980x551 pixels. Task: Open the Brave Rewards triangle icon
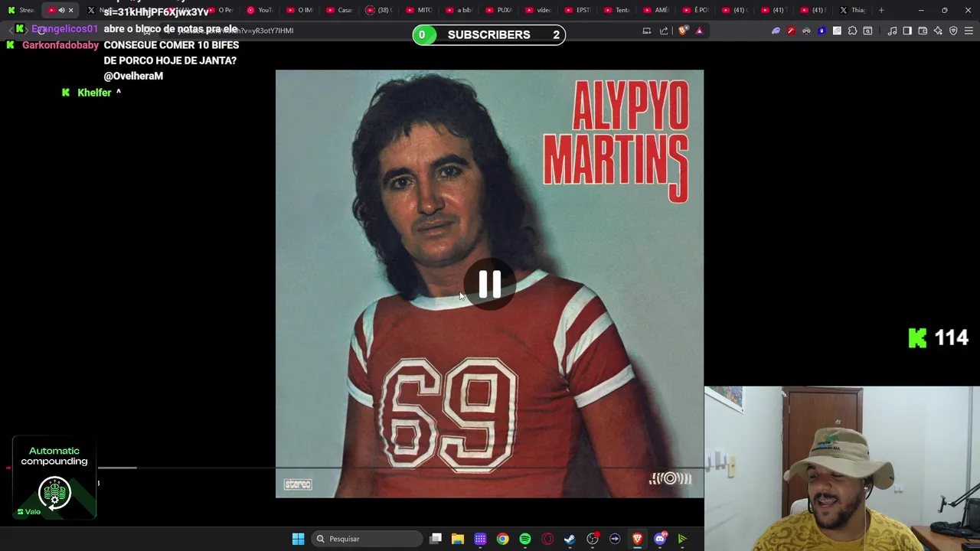click(699, 31)
